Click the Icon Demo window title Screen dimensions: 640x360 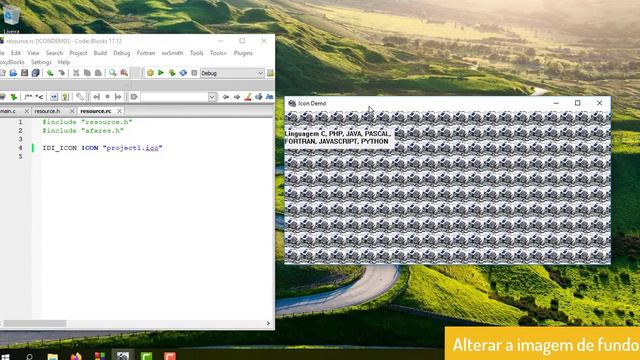coord(312,103)
